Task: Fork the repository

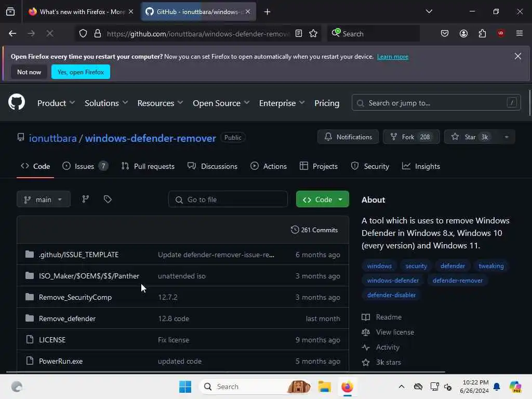Action: (x=411, y=137)
